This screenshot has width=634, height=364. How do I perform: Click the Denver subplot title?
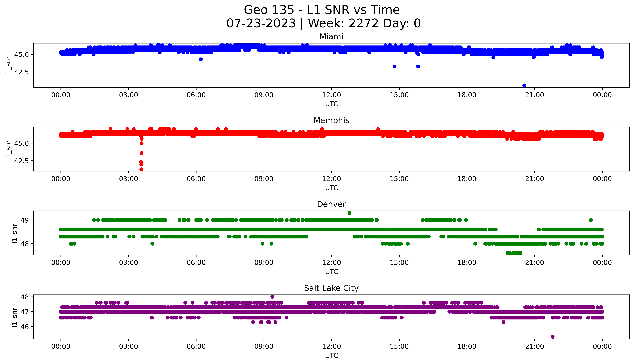point(331,204)
